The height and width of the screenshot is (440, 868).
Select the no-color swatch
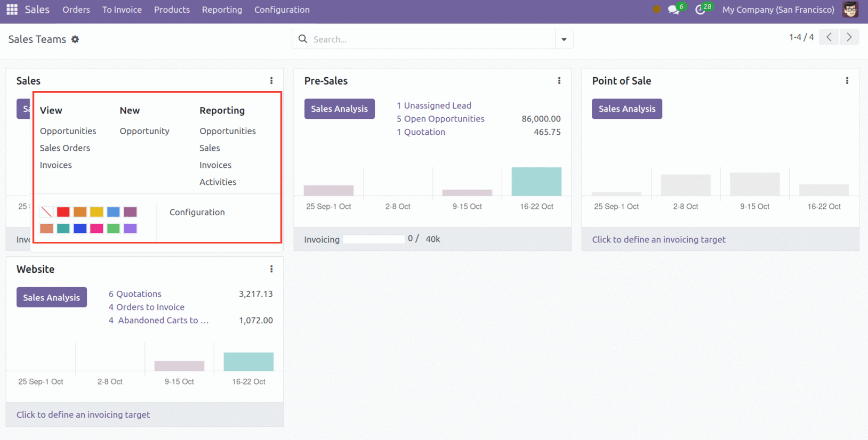point(46,212)
